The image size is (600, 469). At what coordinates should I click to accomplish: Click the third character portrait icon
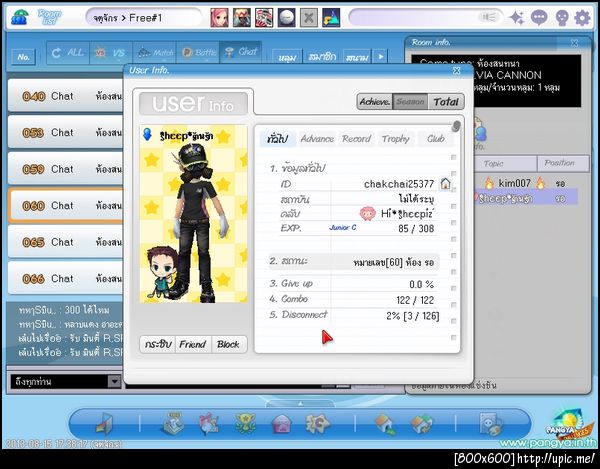pos(264,18)
